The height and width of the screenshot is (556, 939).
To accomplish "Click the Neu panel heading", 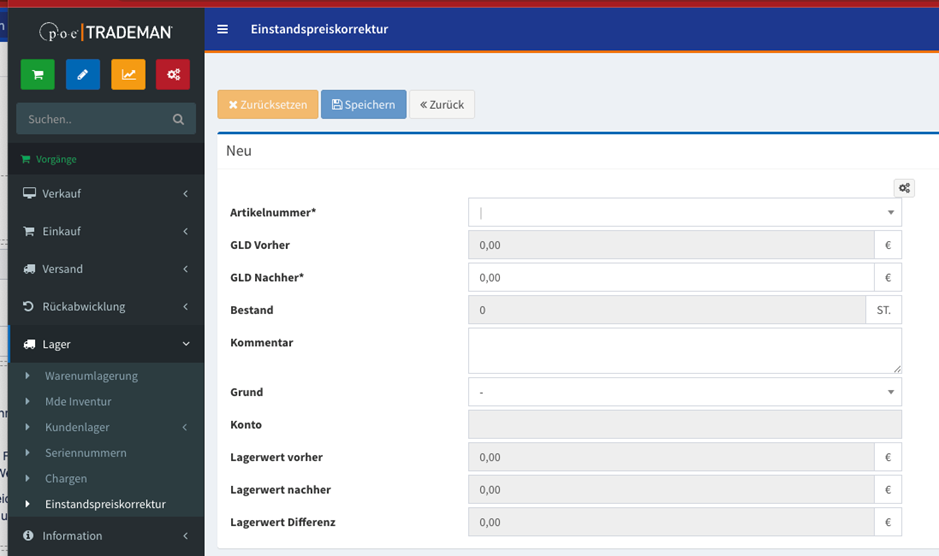I will click(239, 151).
